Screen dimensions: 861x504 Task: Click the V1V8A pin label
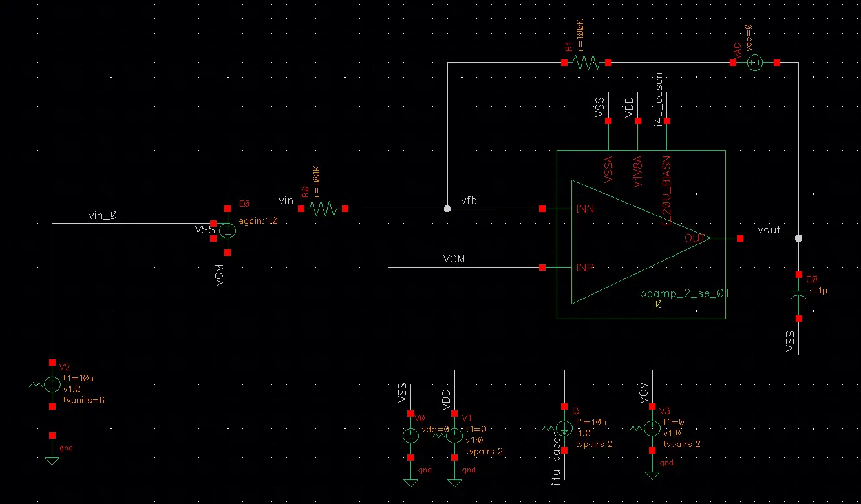pyautogui.click(x=637, y=171)
